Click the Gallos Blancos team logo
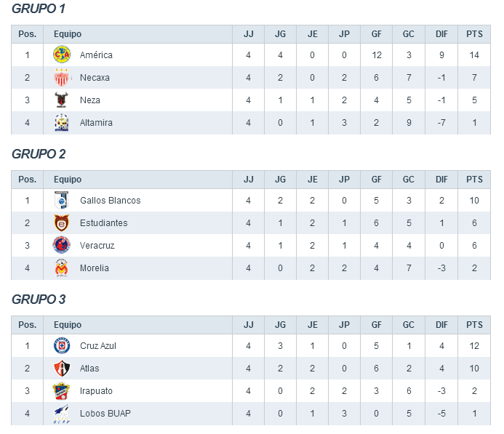Viewport: 504px width, 434px height. point(62,200)
